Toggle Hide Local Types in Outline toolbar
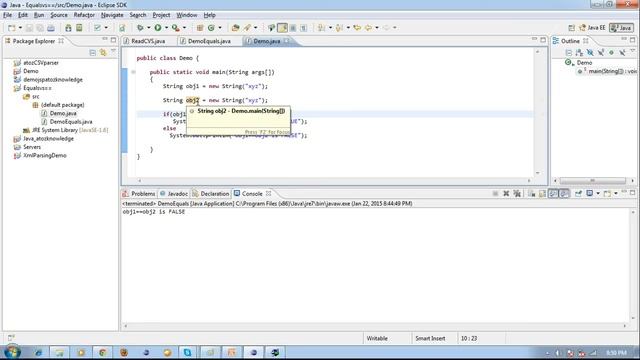Screen dimensions: 640x360 pyautogui.click(x=622, y=53)
